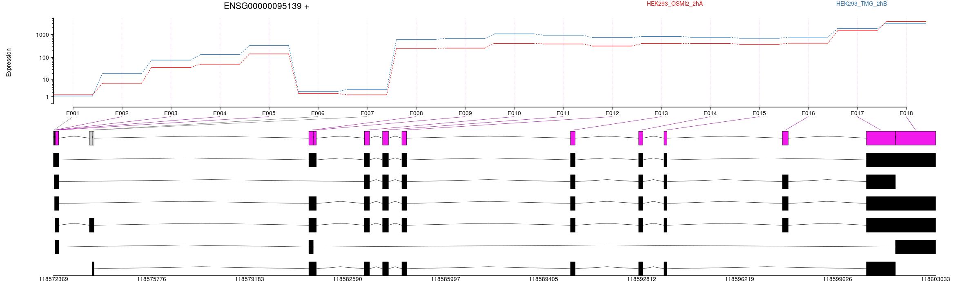
Task: Click genomic coordinate 118596219
Action: click(x=739, y=279)
